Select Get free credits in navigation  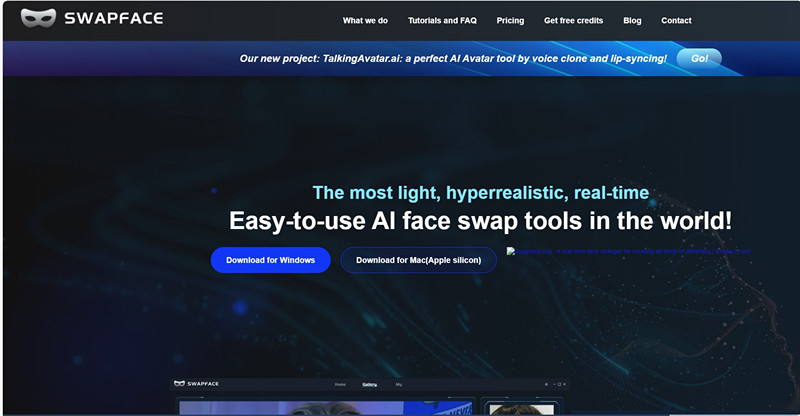(573, 20)
